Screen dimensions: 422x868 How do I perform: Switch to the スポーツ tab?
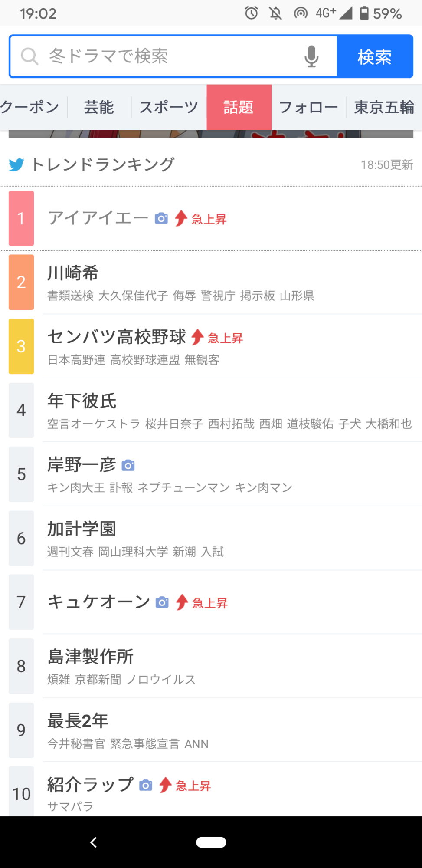tap(169, 107)
